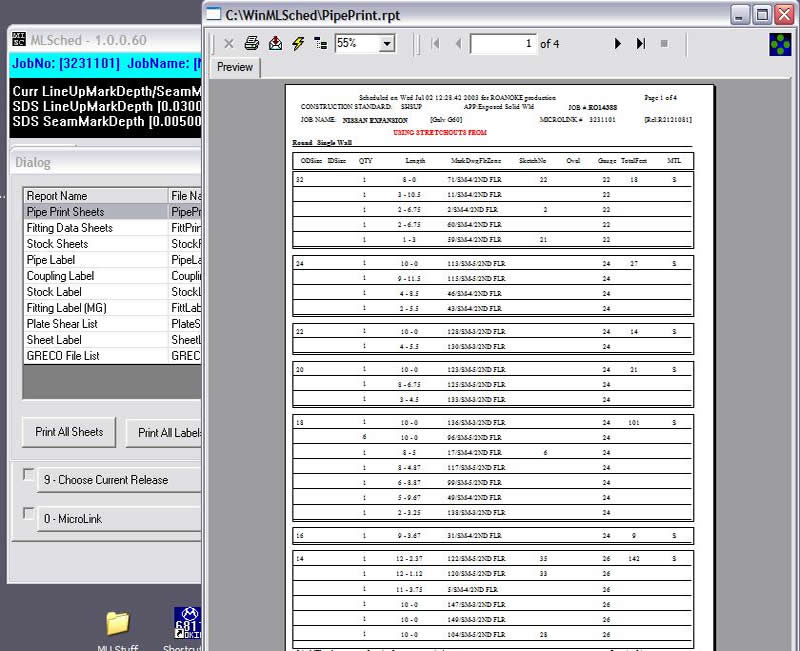
Task: Click the Print All Labels button
Action: [x=166, y=432]
